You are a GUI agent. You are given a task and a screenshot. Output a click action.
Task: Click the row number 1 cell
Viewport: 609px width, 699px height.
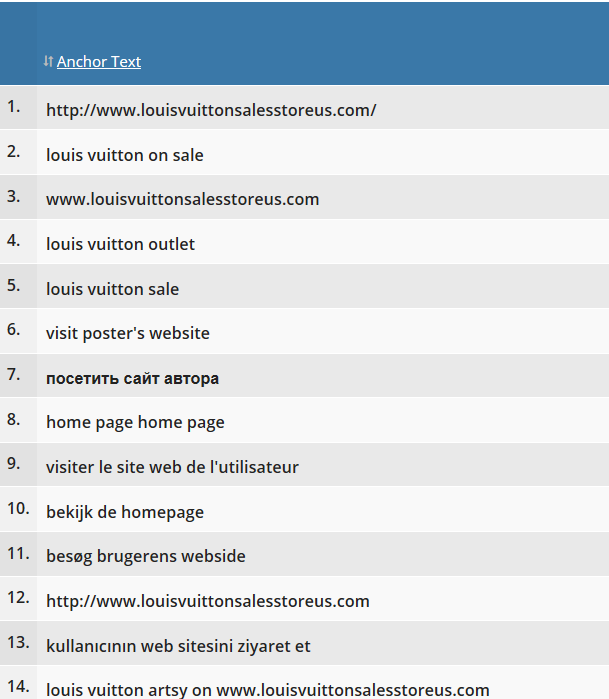click(x=18, y=107)
